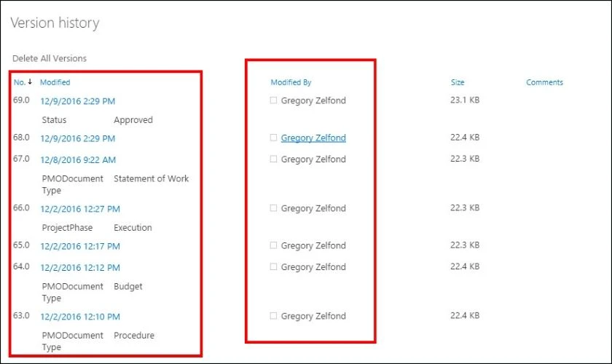Click the ProjectPhase field label
The height and width of the screenshot is (364, 612).
click(x=67, y=228)
